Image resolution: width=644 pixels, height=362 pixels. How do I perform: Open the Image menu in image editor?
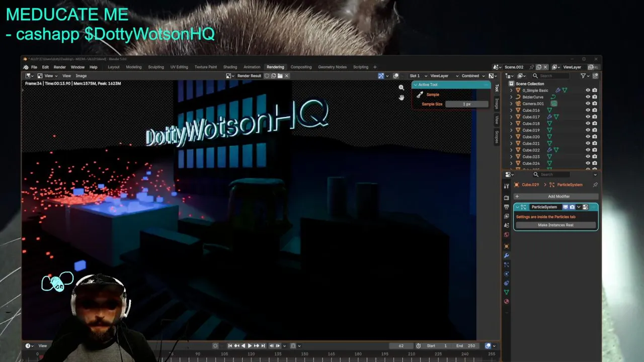tap(81, 76)
